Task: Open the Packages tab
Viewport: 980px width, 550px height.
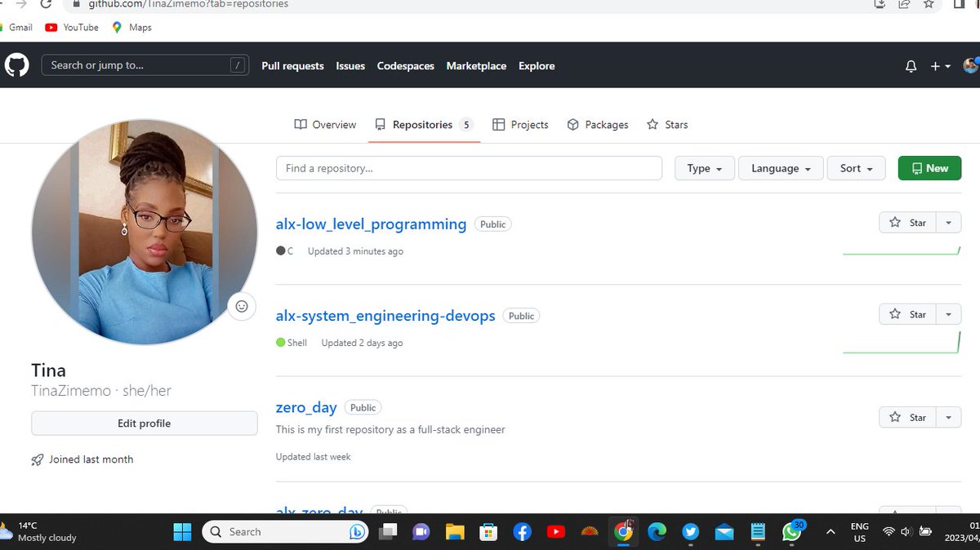Action: coord(598,125)
